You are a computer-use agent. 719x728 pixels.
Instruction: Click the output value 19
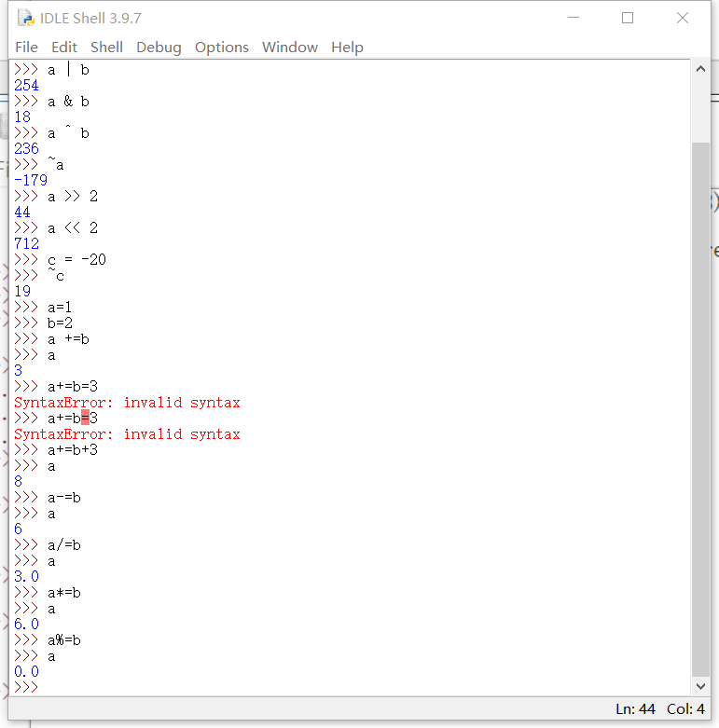click(22, 291)
